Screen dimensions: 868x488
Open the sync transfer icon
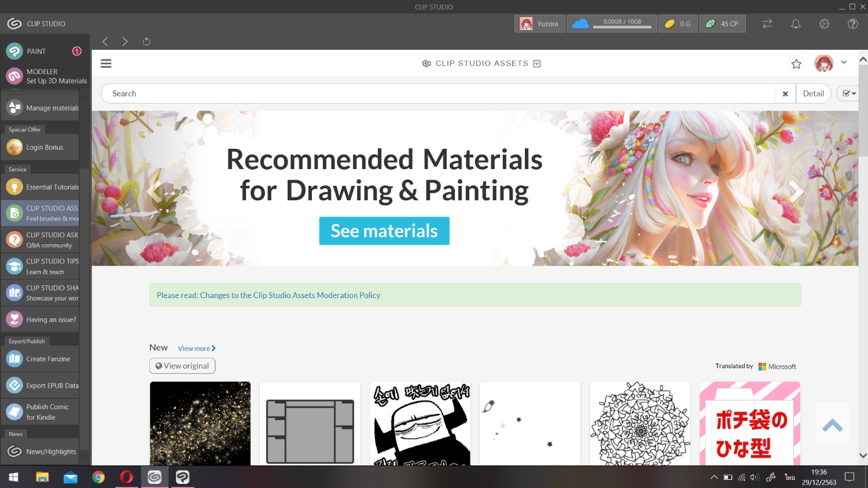point(767,24)
